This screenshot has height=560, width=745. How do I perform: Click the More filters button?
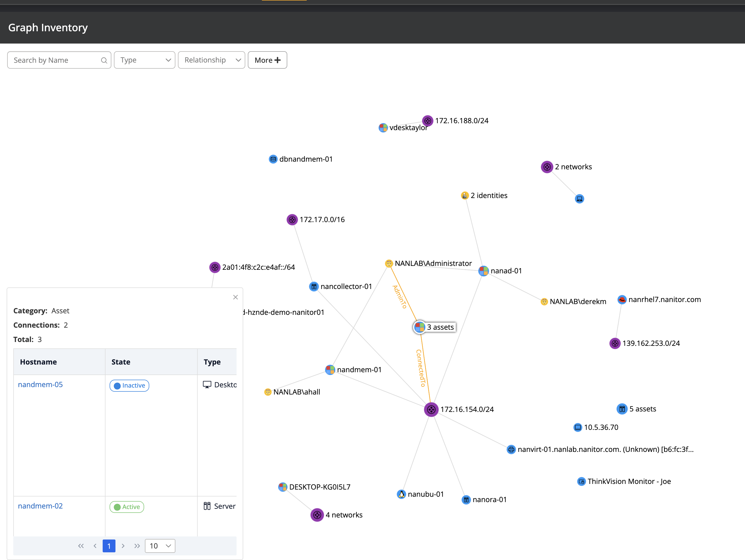click(267, 60)
